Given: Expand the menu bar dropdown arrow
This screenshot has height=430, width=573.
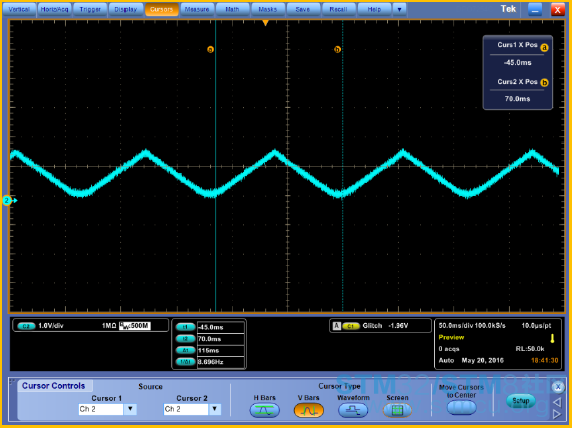Looking at the screenshot, I should [399, 9].
